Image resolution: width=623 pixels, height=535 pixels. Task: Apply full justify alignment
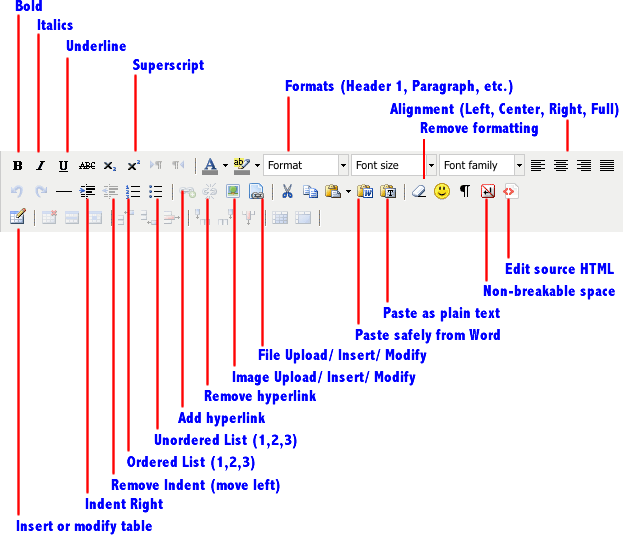pos(606,165)
